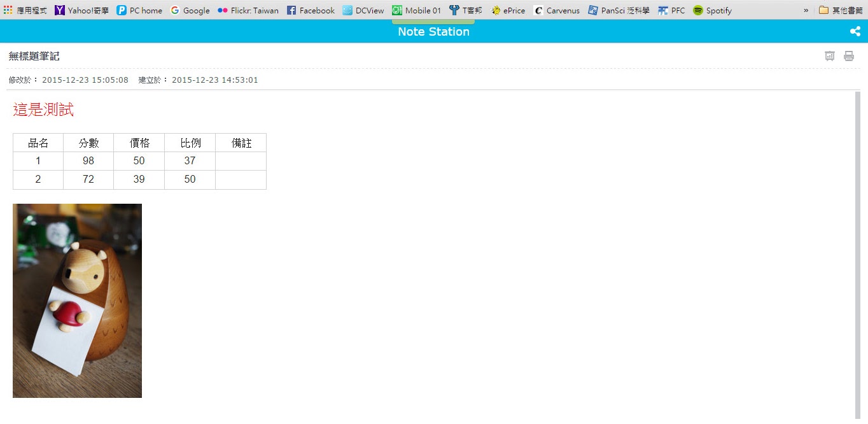The height and width of the screenshot is (424, 868).
Task: Open the PanSci 泛科學 bookmark
Action: [x=619, y=10]
